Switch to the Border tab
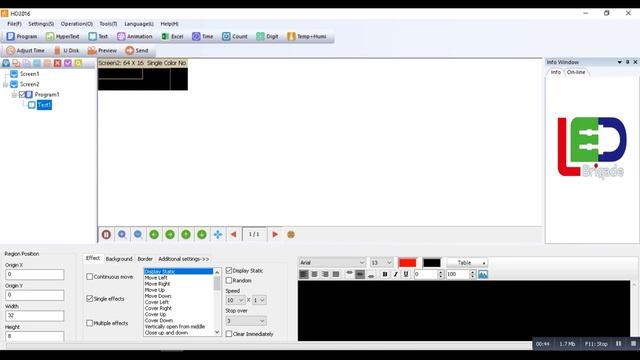This screenshot has width=640, height=360. (x=145, y=259)
